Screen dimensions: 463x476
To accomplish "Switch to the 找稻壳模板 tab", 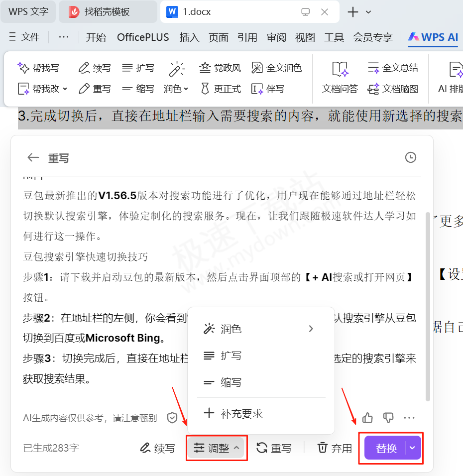I will click(108, 11).
